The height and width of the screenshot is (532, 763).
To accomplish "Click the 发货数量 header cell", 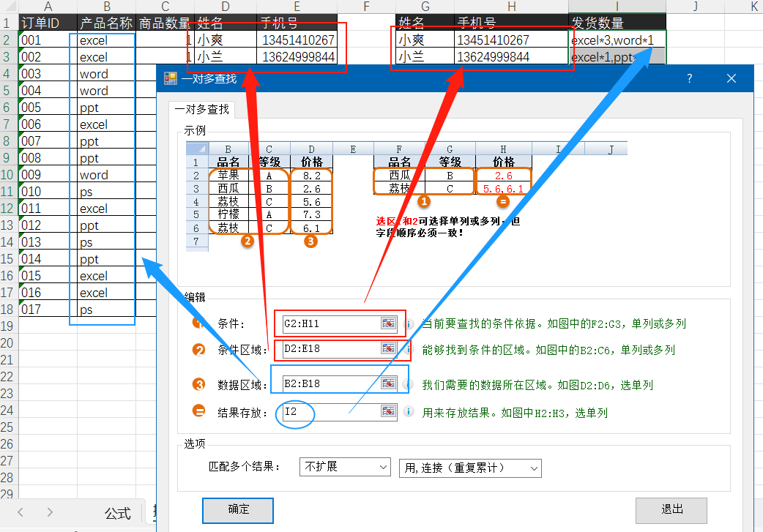I will (617, 23).
